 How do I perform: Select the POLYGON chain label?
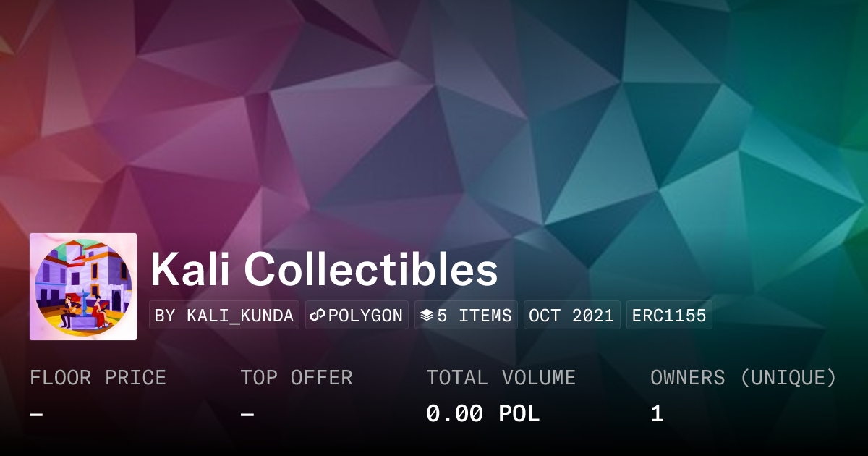(x=365, y=316)
